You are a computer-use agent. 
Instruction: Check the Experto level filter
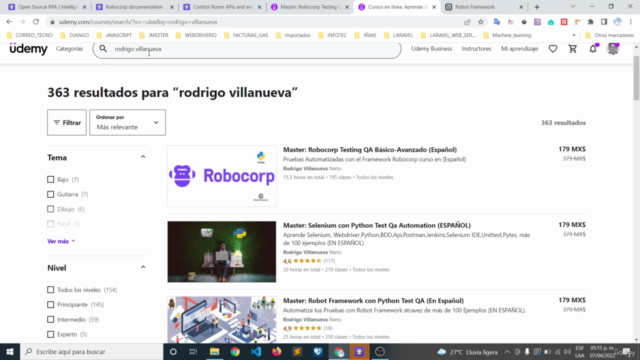point(51,334)
